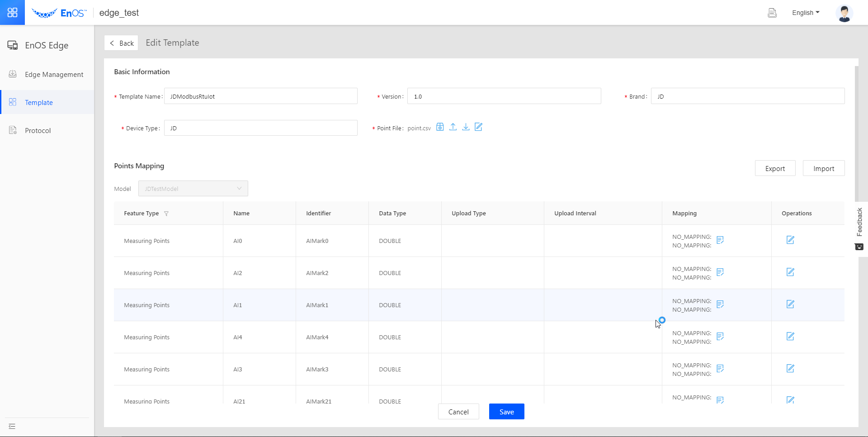The height and width of the screenshot is (437, 868).
Task: Open the app grid menu icon
Action: [12, 12]
